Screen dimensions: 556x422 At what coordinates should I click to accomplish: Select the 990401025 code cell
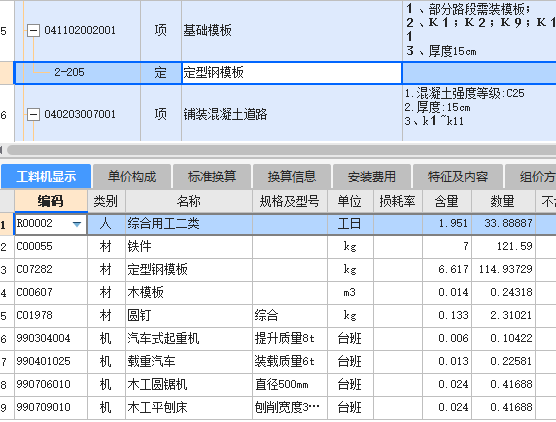coord(51,362)
